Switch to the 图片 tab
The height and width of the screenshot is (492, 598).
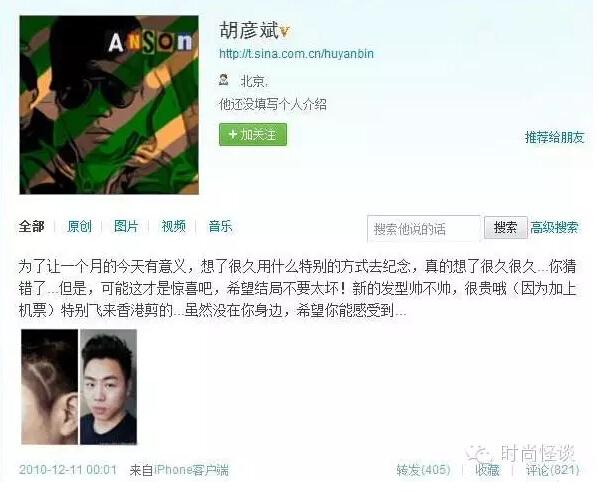tap(126, 226)
